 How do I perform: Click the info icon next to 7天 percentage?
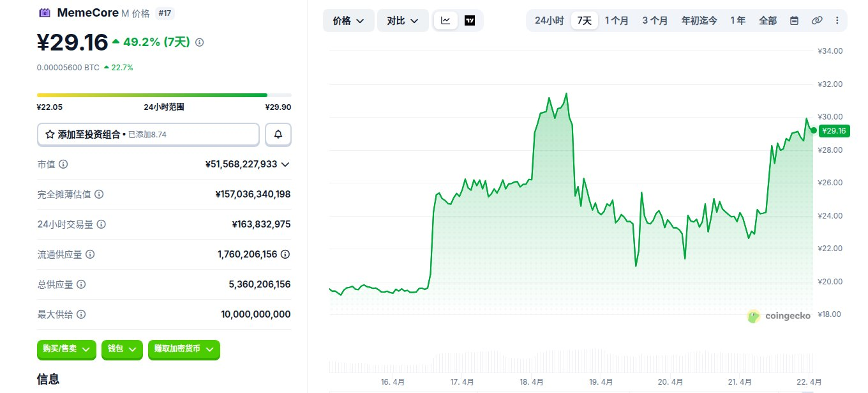point(199,42)
